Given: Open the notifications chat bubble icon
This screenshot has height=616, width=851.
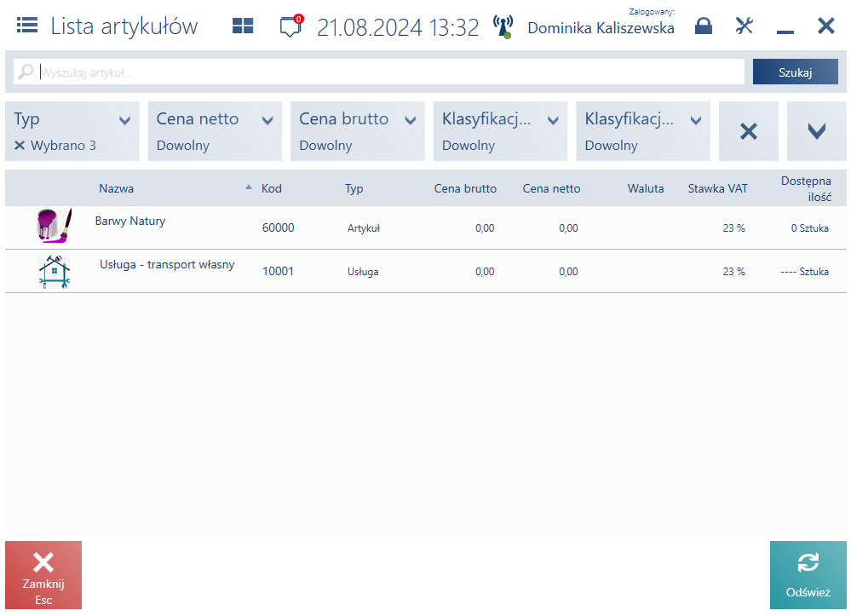Looking at the screenshot, I should pos(290,26).
